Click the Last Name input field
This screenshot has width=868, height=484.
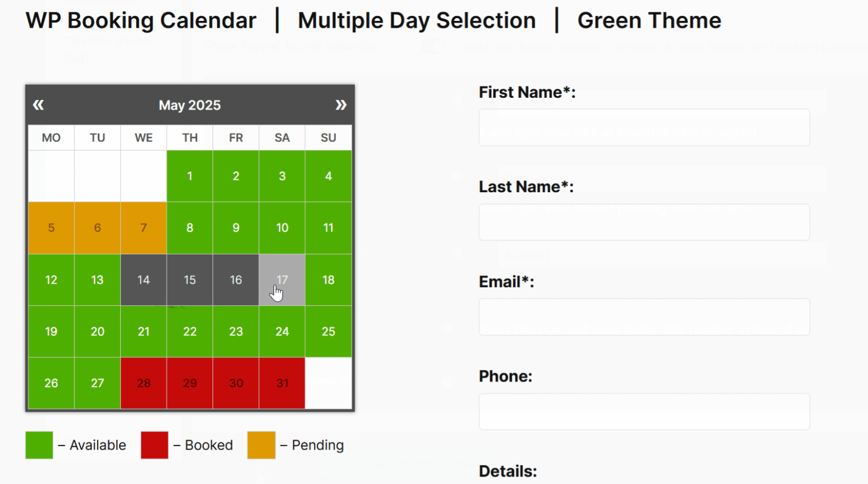(644, 222)
